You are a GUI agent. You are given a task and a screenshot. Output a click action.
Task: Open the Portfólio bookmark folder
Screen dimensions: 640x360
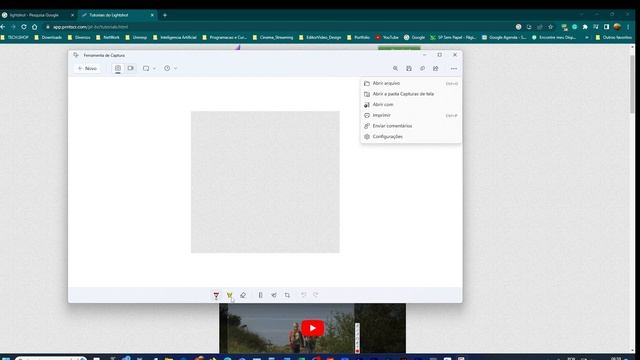point(358,38)
